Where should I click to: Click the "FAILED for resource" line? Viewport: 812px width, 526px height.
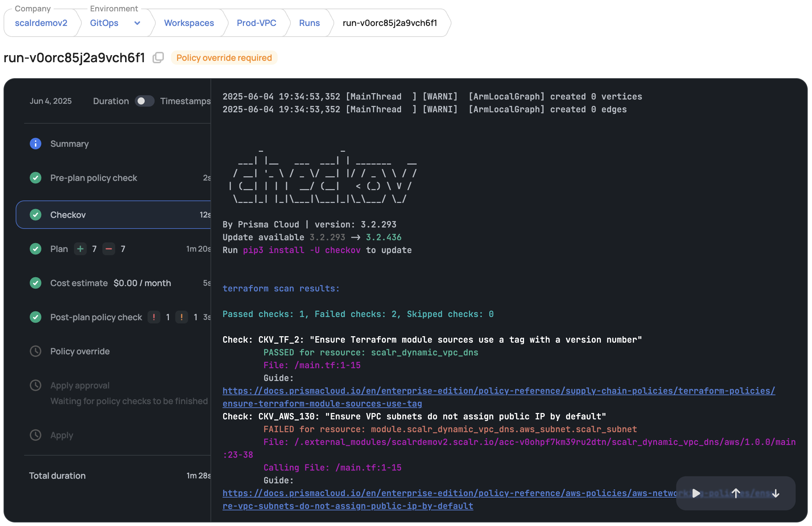click(x=450, y=429)
